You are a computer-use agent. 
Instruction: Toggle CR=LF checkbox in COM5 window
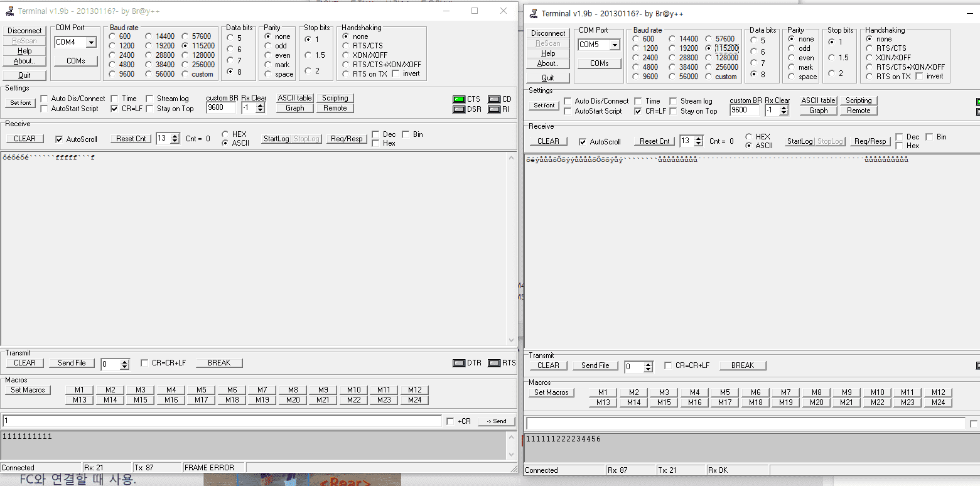(638, 111)
